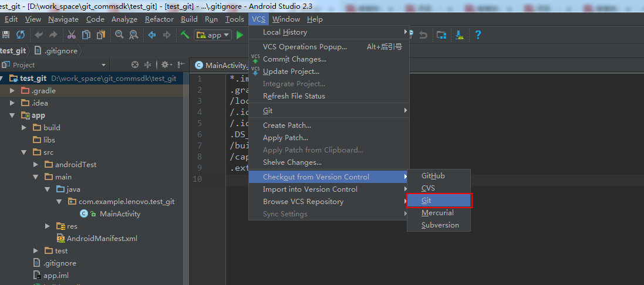
Task: Select VCS Operations Popup entry
Action: [329, 47]
